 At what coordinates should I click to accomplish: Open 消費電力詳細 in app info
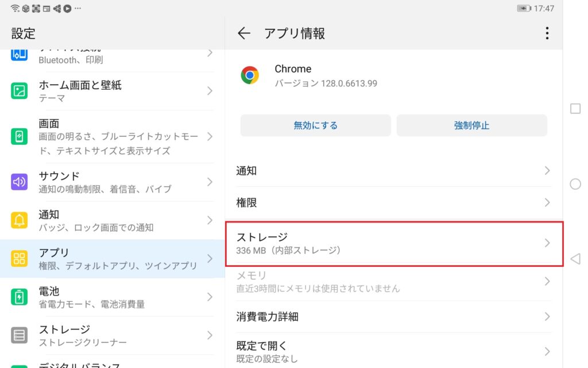tap(394, 317)
